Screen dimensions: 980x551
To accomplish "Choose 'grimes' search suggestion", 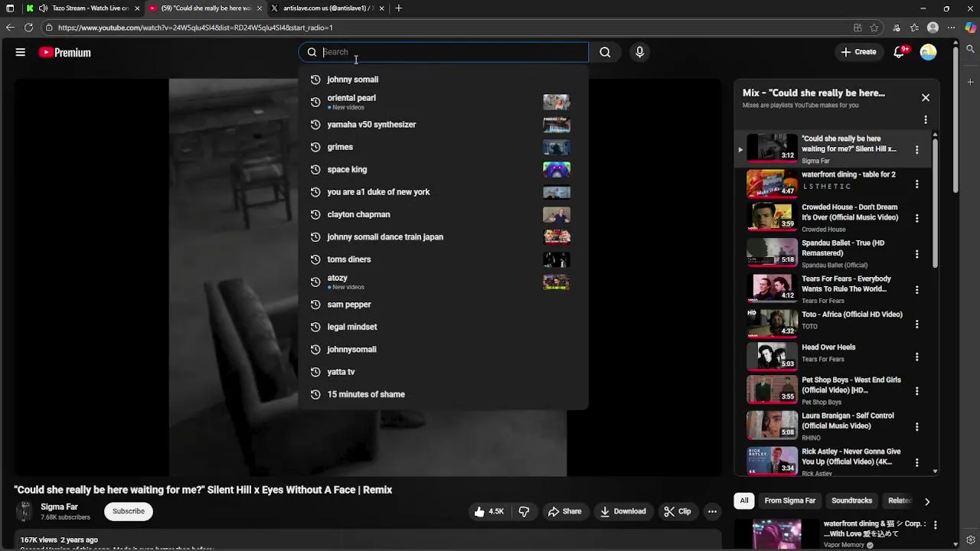I will tap(443, 147).
